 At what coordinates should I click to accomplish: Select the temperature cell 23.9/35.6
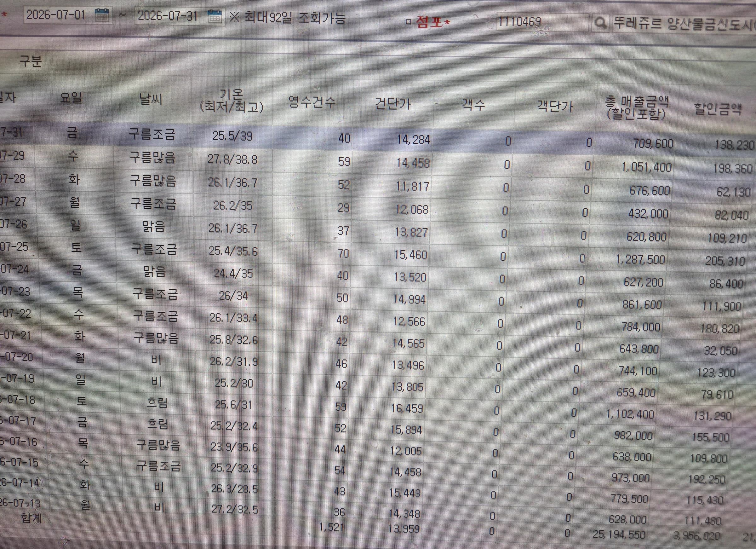(234, 447)
